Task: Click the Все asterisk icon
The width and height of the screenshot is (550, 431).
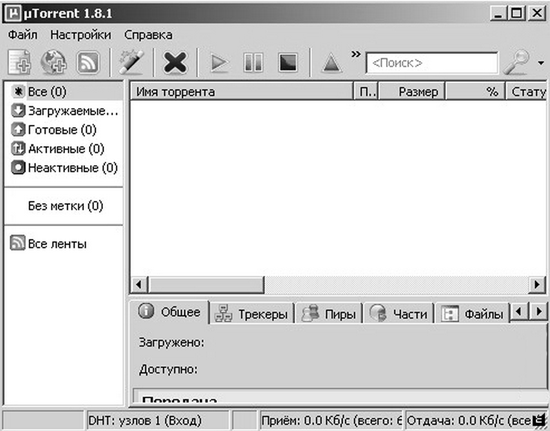Action: coord(19,91)
